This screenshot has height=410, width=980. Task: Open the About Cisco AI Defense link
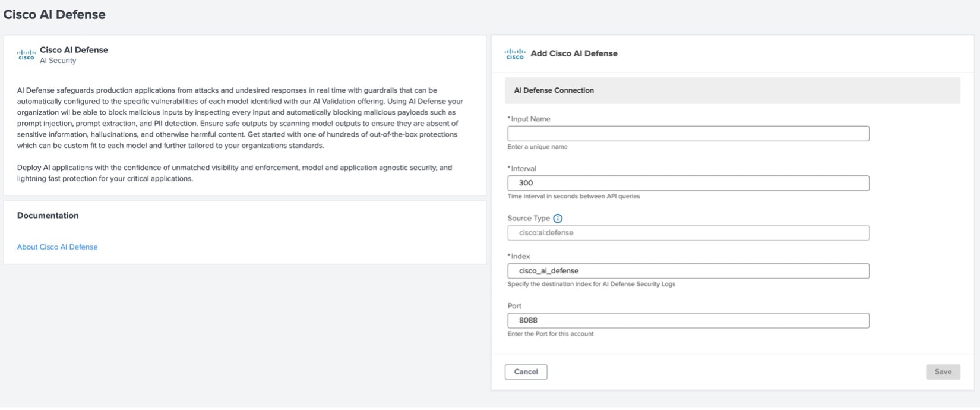[x=57, y=247]
